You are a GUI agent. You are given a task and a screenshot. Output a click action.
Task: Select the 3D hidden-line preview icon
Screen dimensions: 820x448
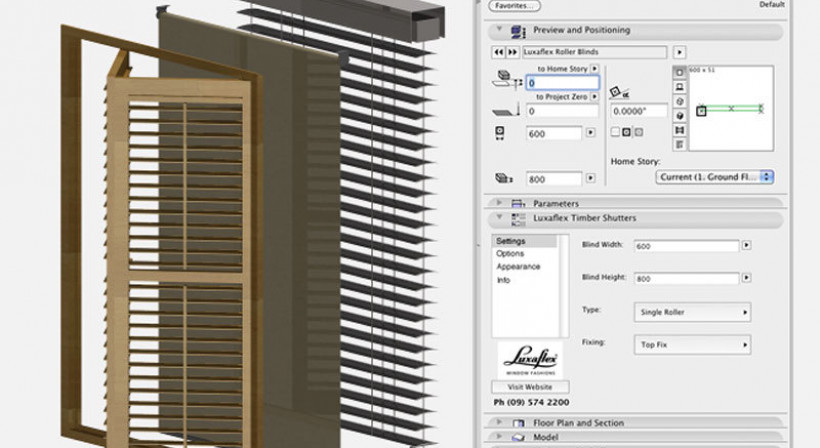(x=680, y=101)
